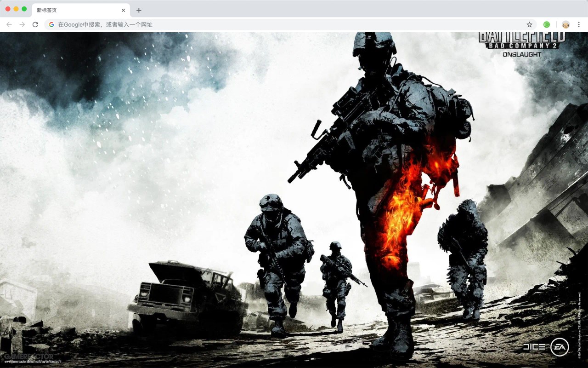Close the 新标签页 tab

point(123,10)
